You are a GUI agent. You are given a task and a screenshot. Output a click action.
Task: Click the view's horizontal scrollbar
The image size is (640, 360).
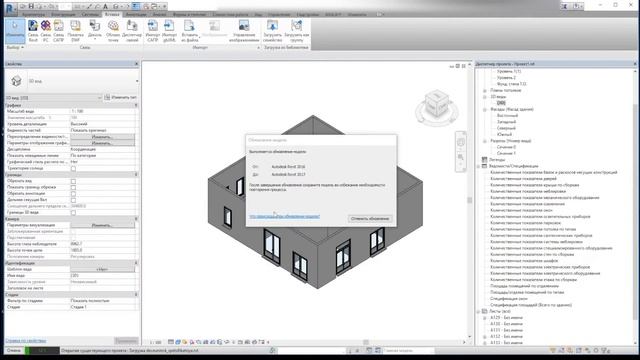pyautogui.click(x=366, y=342)
